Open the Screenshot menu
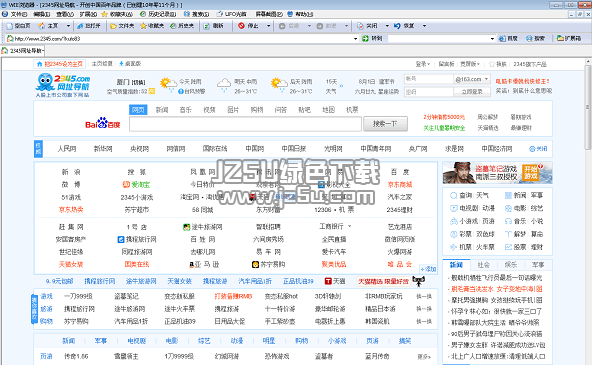This screenshot has width=592, height=365. tap(269, 14)
